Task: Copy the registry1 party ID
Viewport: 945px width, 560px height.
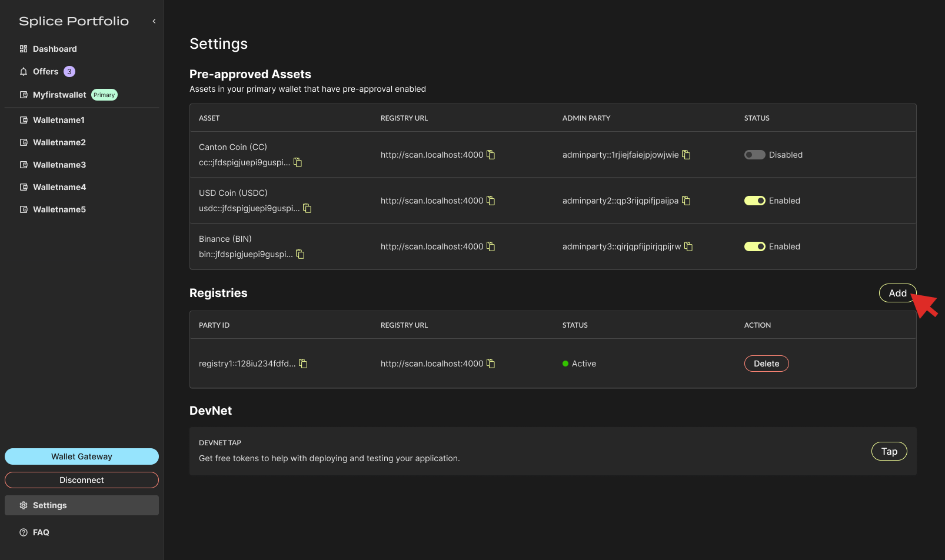Action: click(303, 364)
